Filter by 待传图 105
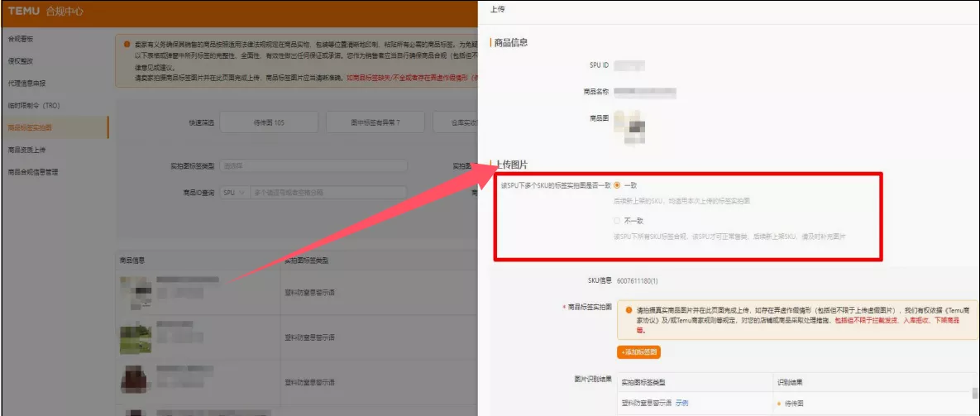The width and height of the screenshot is (980, 416). pos(269,122)
